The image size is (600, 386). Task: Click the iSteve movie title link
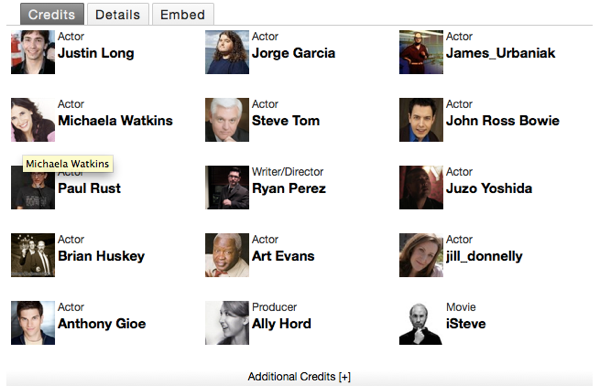click(466, 324)
